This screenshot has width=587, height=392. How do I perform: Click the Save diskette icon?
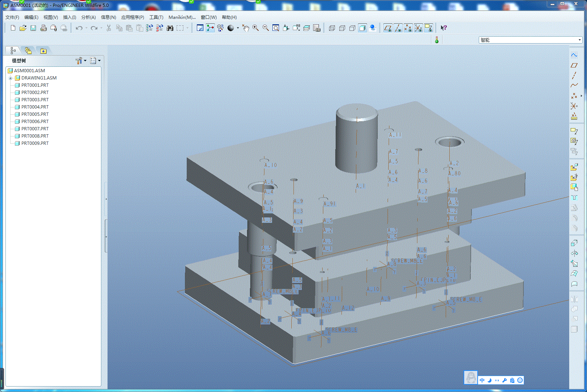(33, 28)
